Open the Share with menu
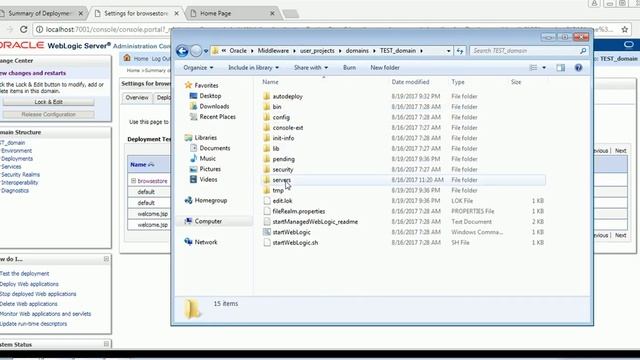The image size is (640, 360). tap(311, 68)
